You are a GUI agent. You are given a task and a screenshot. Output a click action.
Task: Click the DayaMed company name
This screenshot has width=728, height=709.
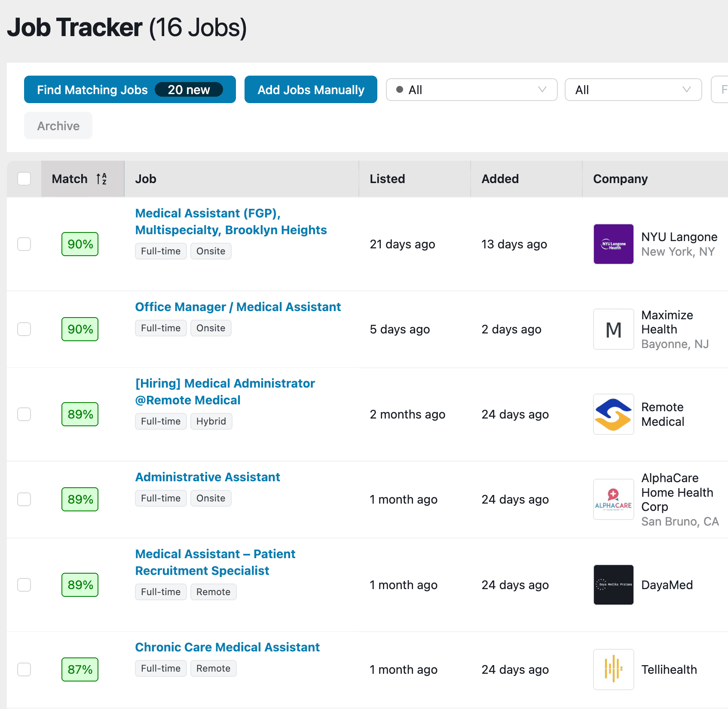667,585
